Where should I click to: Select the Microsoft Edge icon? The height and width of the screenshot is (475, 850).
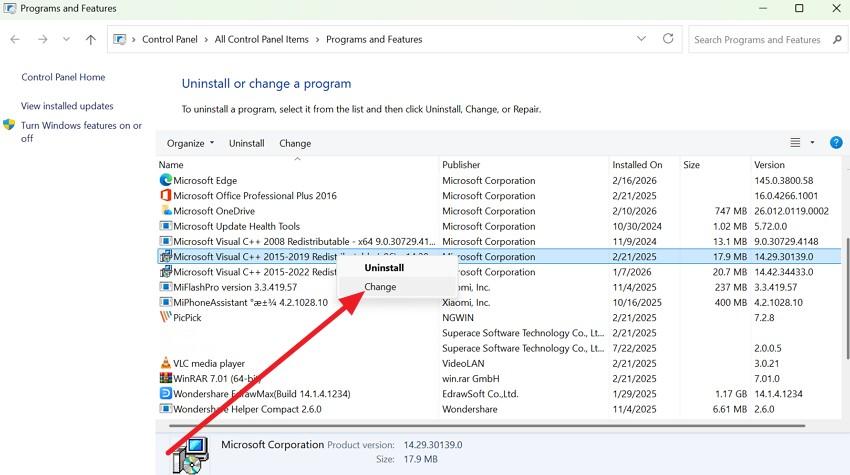[x=166, y=179]
